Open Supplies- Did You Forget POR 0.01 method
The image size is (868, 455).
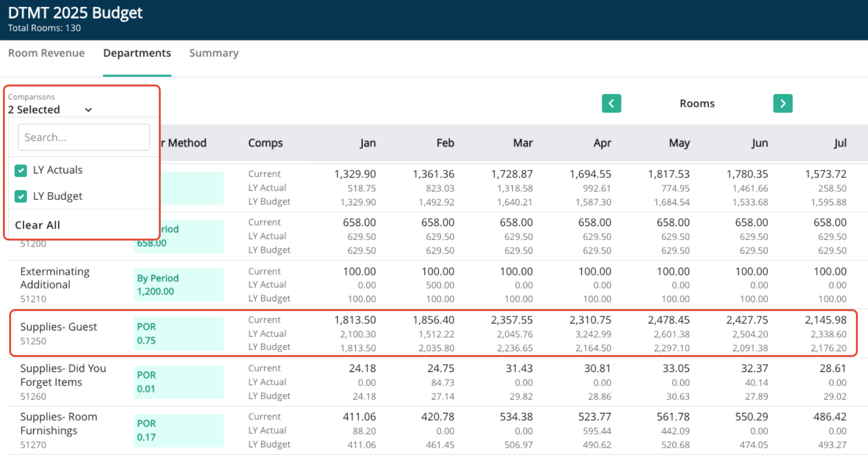tap(179, 382)
